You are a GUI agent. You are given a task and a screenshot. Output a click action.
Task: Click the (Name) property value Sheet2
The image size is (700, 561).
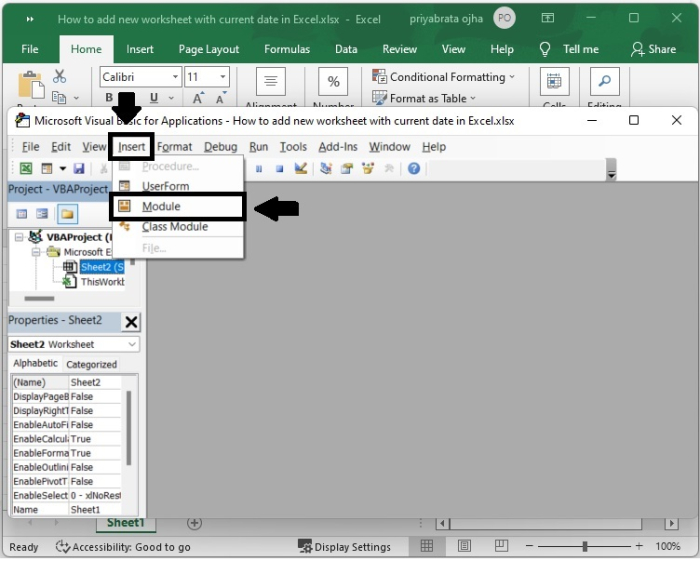pyautogui.click(x=95, y=382)
